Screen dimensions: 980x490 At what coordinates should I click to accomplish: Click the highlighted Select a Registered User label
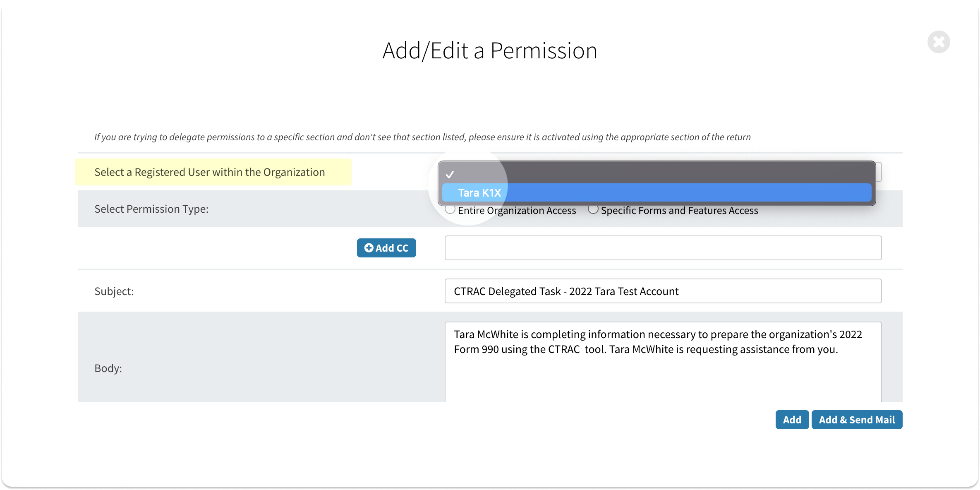(210, 172)
